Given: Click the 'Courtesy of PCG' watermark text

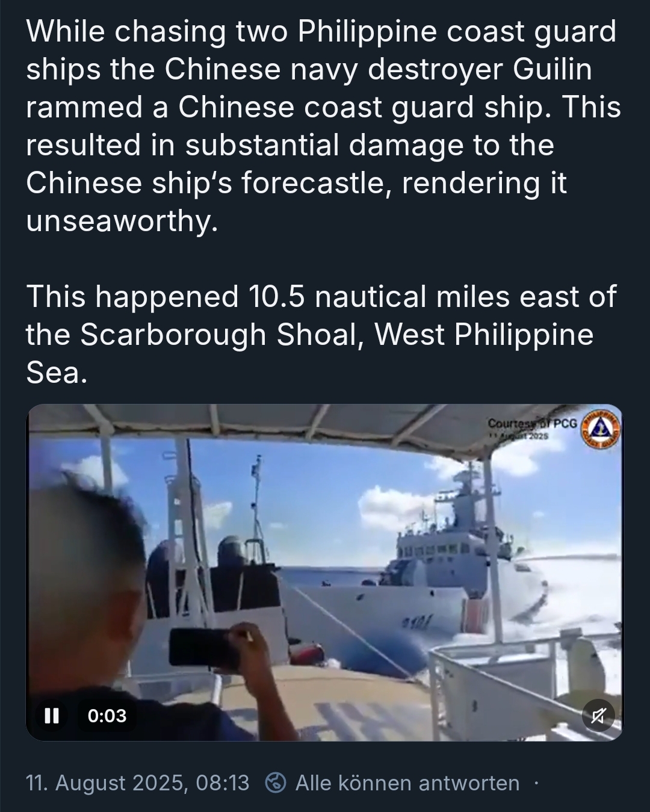Looking at the screenshot, I should tap(532, 423).
